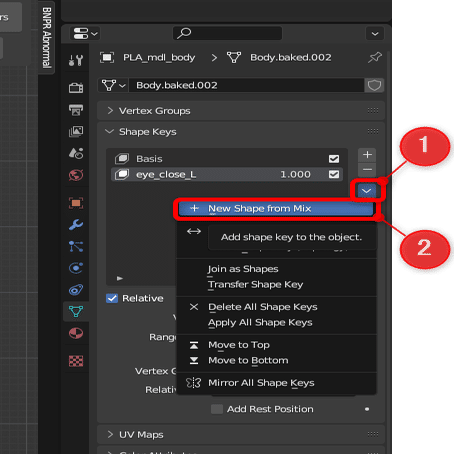The height and width of the screenshot is (454, 454).
Task: Open the Output properties tab
Action: (x=76, y=110)
